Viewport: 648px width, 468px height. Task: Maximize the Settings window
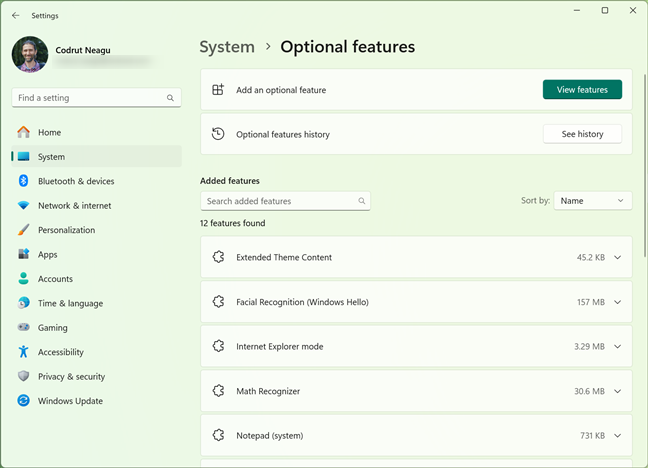click(x=605, y=10)
